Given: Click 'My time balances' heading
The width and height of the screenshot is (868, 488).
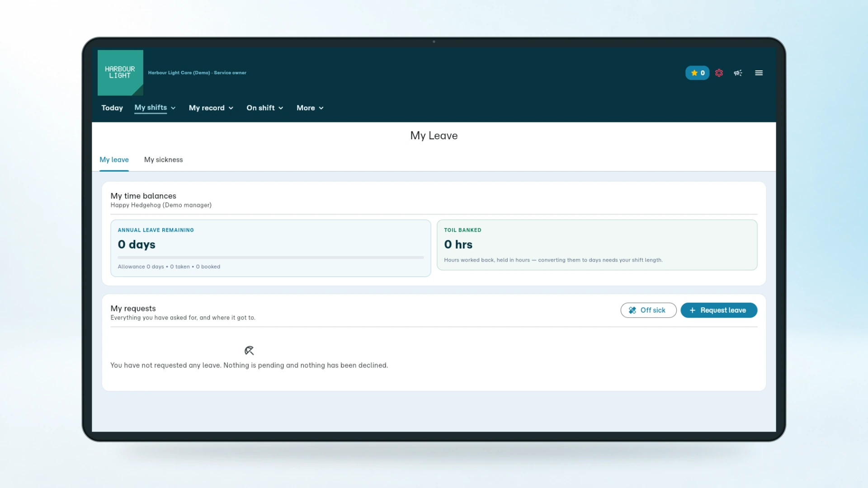Looking at the screenshot, I should click(143, 196).
